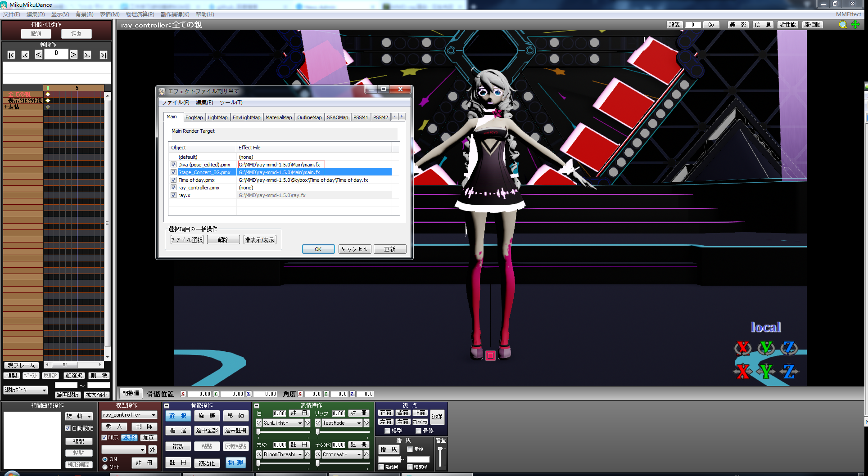Click upper X rotation axis icon

click(743, 348)
